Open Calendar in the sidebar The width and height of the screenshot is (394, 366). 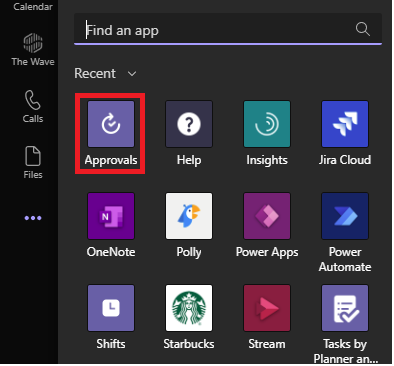point(33,6)
